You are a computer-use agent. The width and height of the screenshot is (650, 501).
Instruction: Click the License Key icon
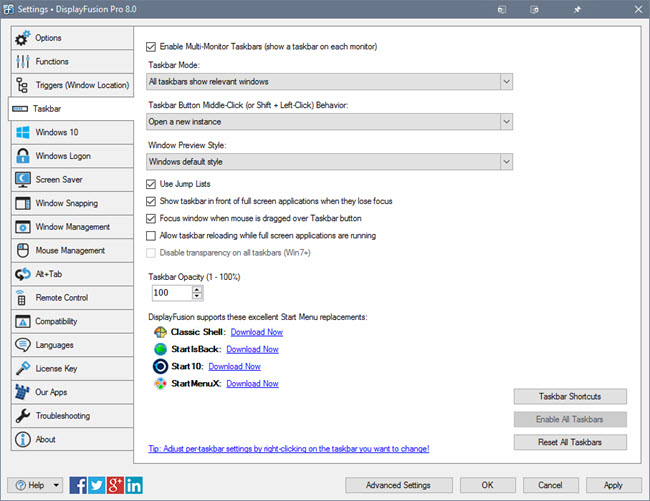click(22, 368)
